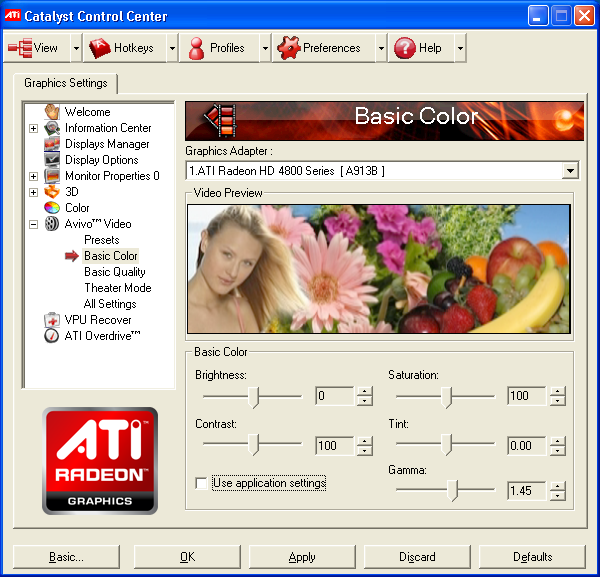Click the Saturation value field
Screen dimensions: 600x577
[x=527, y=396]
